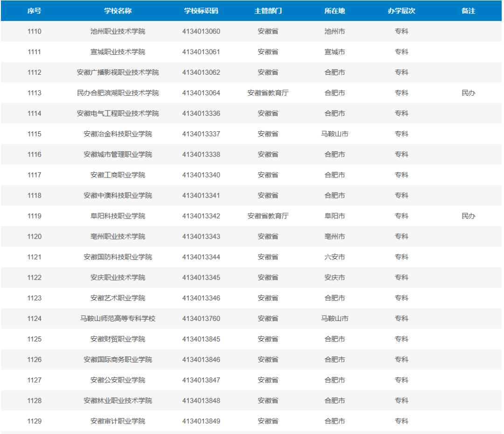Image resolution: width=504 pixels, height=434 pixels.
Task: Select school name 池州职业技术学院
Action: pyautogui.click(x=118, y=31)
